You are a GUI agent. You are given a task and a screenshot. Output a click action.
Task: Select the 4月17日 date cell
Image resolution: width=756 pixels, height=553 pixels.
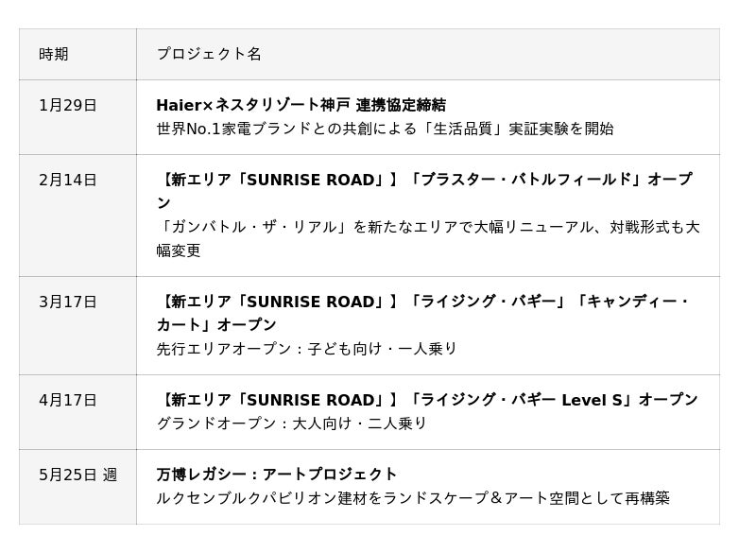pyautogui.click(x=68, y=400)
